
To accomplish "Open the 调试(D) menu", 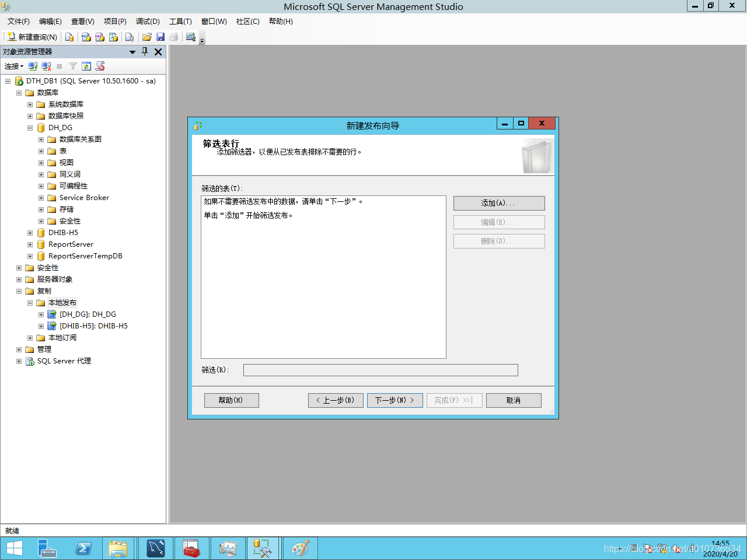I will (x=148, y=21).
